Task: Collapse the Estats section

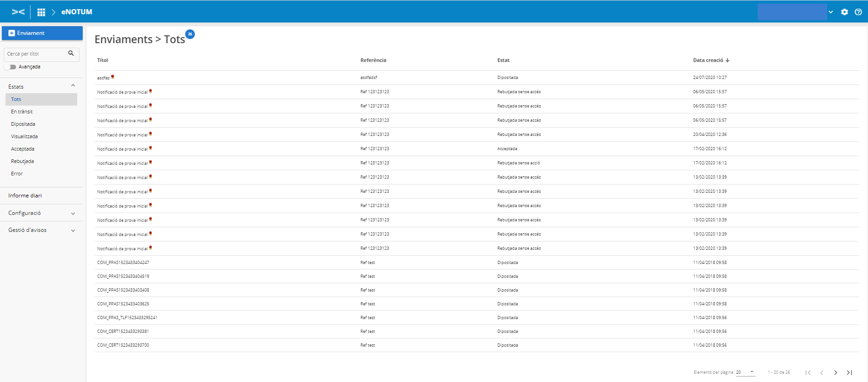Action: 73,86
